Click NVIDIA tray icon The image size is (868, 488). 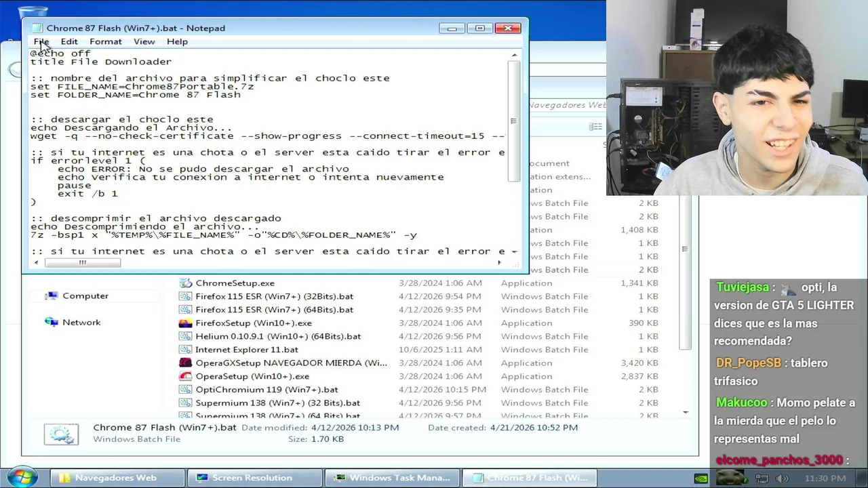pyautogui.click(x=701, y=478)
